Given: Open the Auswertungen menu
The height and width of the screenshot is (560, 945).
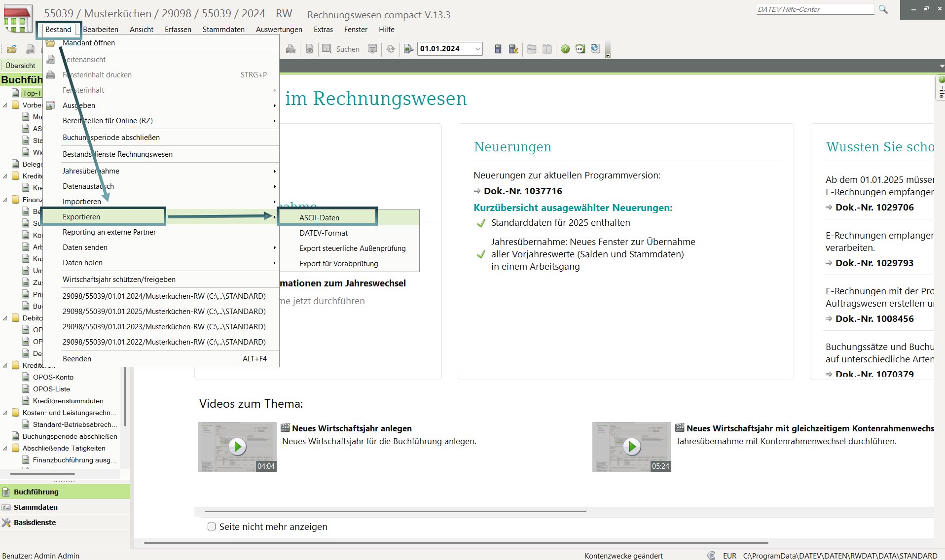Looking at the screenshot, I should tap(279, 30).
